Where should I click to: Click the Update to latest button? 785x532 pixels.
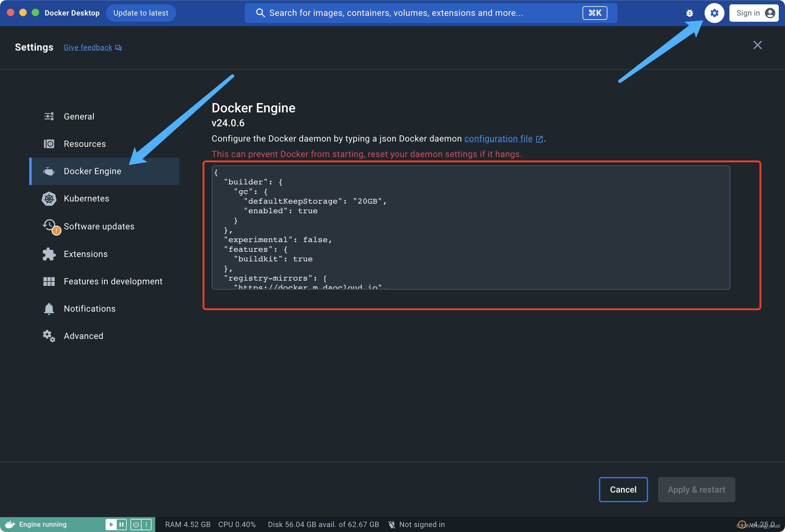[141, 13]
